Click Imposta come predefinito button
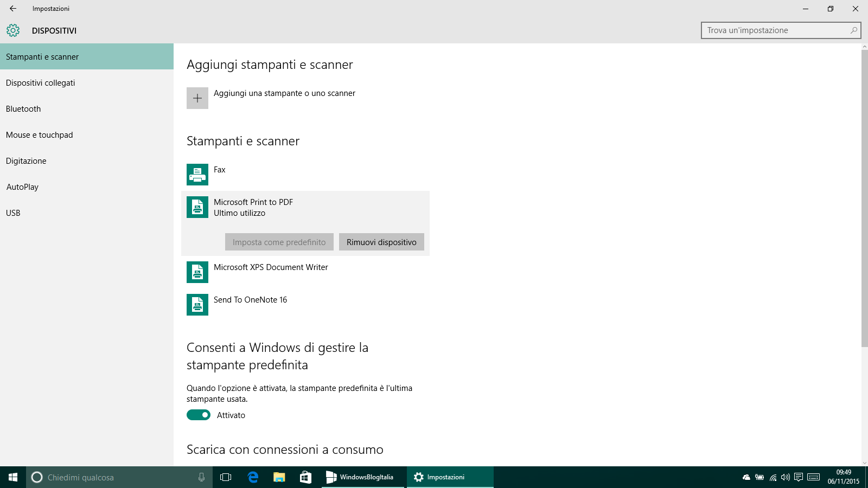The height and width of the screenshot is (488, 868). 279,242
